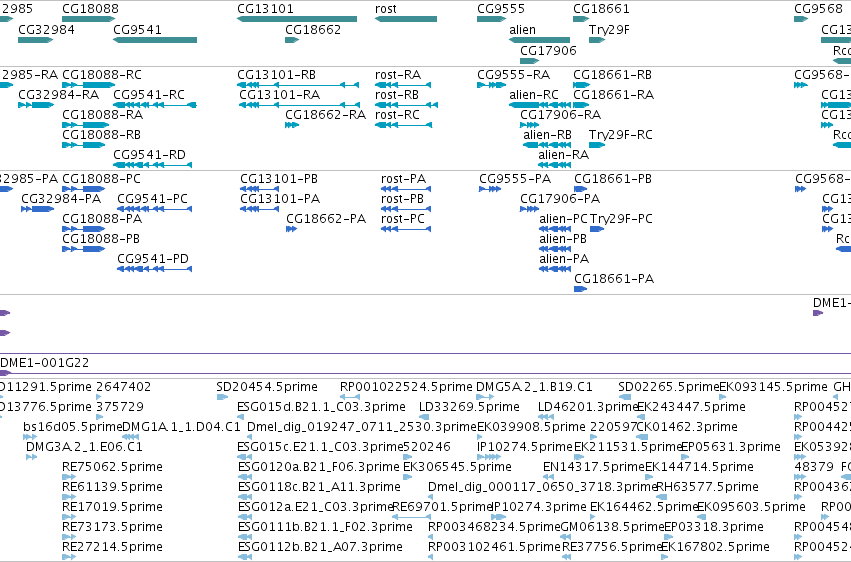Select the CG32984-PA protein feature

click(x=37, y=209)
